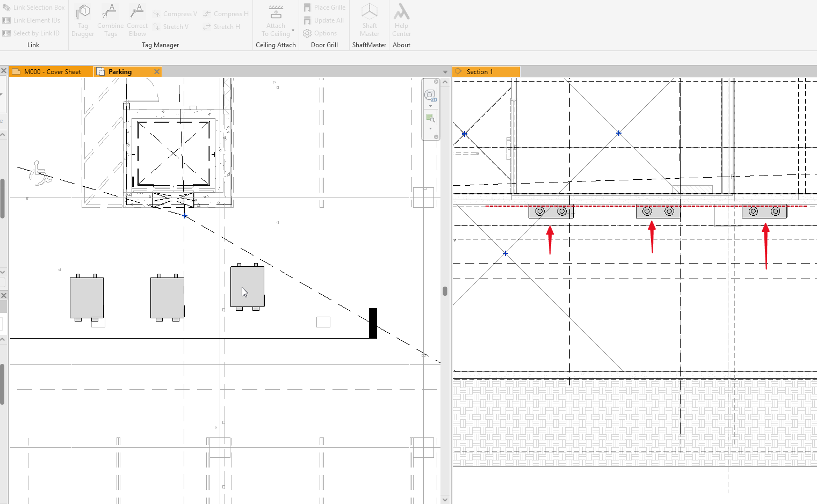Image resolution: width=817 pixels, height=504 pixels.
Task: Choose the Correct Elbow tool
Action: tap(138, 20)
